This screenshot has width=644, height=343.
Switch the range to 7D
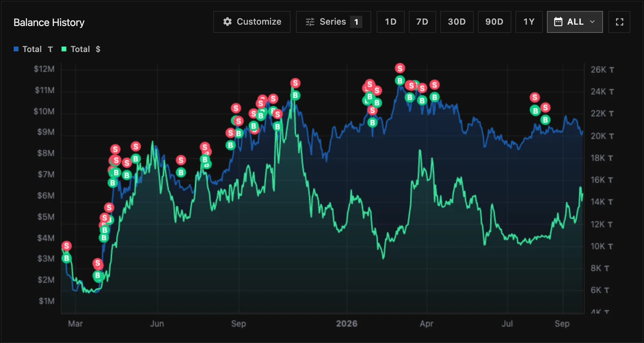[x=422, y=22]
